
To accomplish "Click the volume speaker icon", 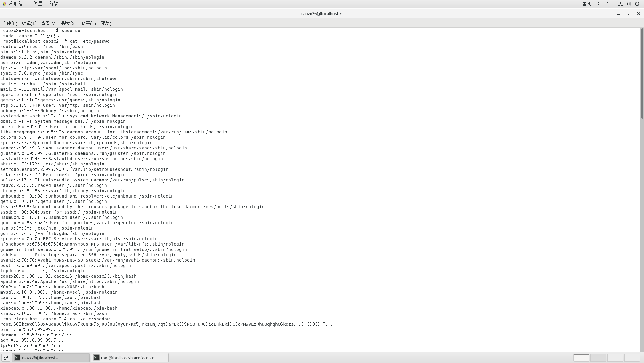I will click(x=628, y=4).
